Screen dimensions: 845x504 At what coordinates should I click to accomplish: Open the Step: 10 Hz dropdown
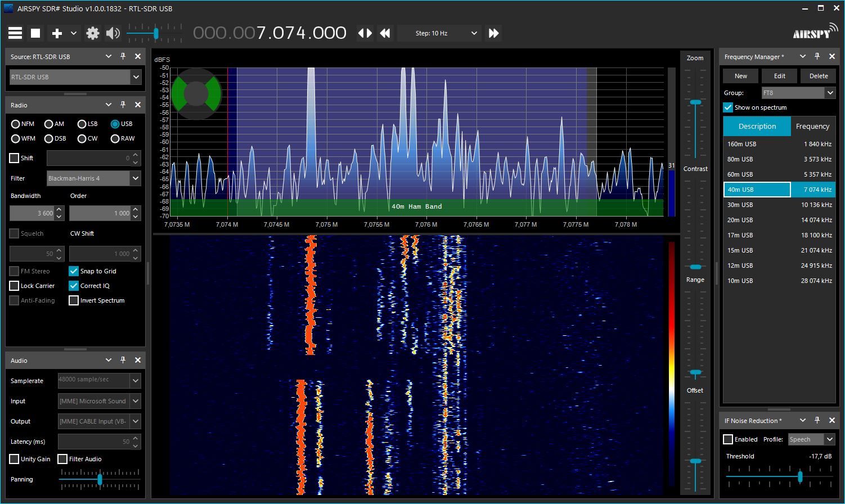click(x=439, y=33)
